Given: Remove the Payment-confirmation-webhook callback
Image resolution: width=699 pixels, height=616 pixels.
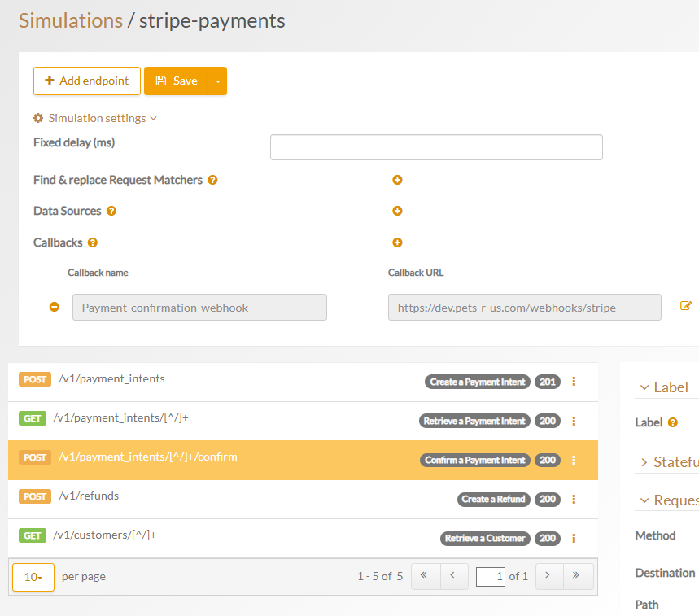Looking at the screenshot, I should [55, 307].
